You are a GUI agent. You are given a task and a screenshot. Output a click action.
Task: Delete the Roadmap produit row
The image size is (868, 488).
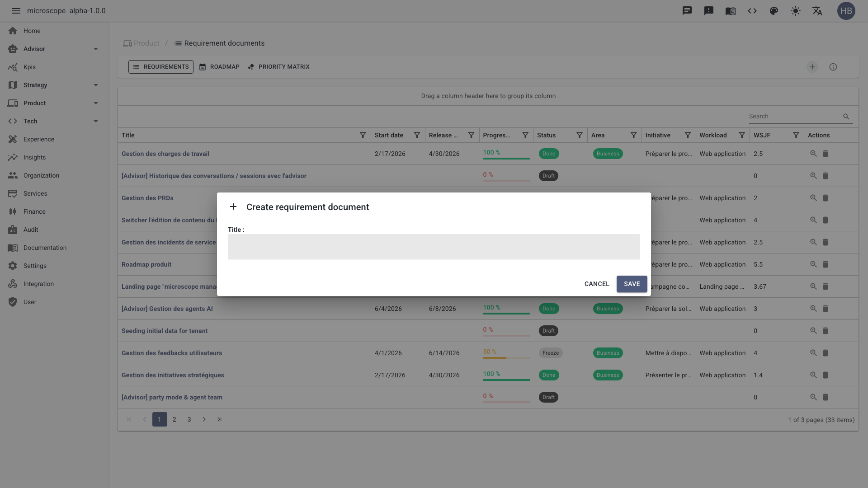click(x=826, y=264)
